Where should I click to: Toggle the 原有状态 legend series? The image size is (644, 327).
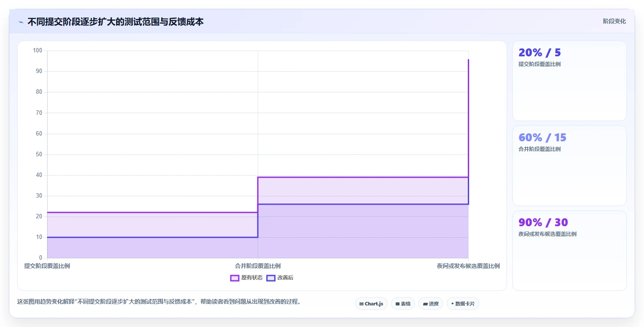246,278
